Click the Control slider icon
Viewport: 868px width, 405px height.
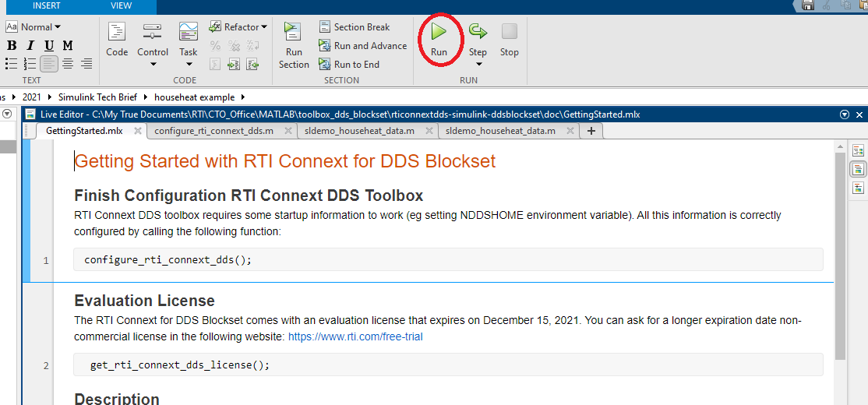152,31
